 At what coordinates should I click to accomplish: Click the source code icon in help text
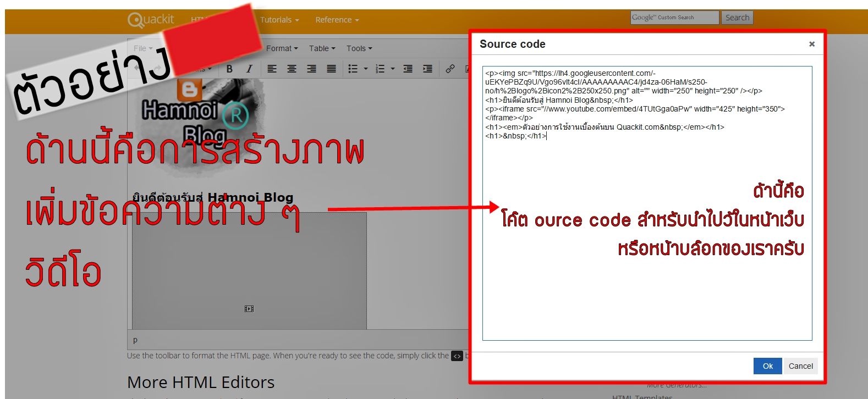[457, 356]
